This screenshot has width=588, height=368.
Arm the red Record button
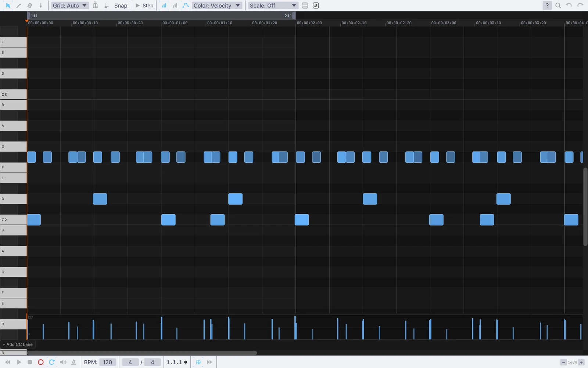[x=41, y=362]
